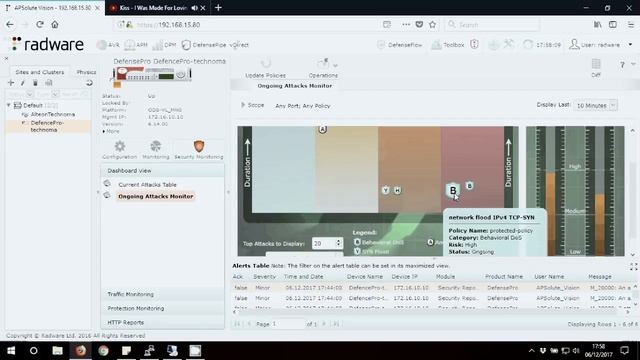Toggle SYN Flood legend entry
Screen dimensions: 640x360
pyautogui.click(x=372, y=251)
